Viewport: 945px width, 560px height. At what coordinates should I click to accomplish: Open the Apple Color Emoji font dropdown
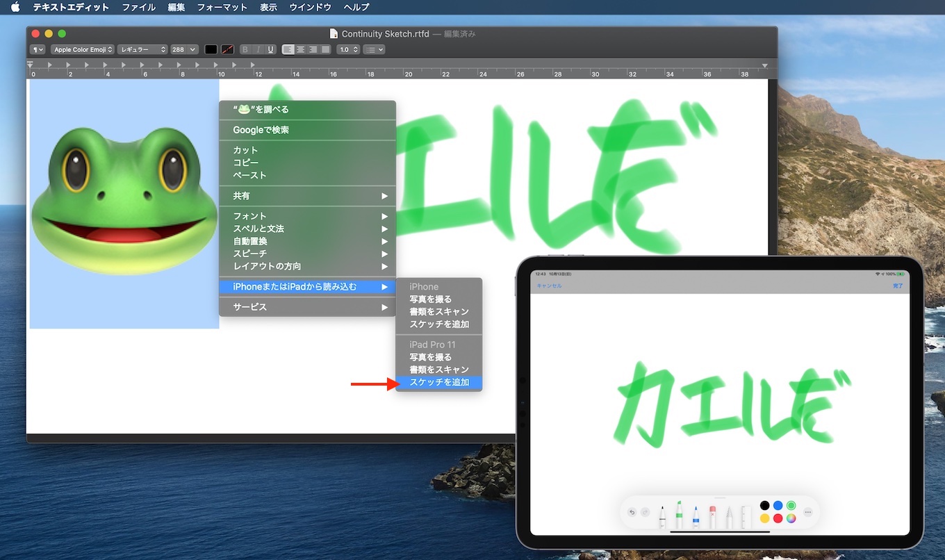tap(82, 49)
